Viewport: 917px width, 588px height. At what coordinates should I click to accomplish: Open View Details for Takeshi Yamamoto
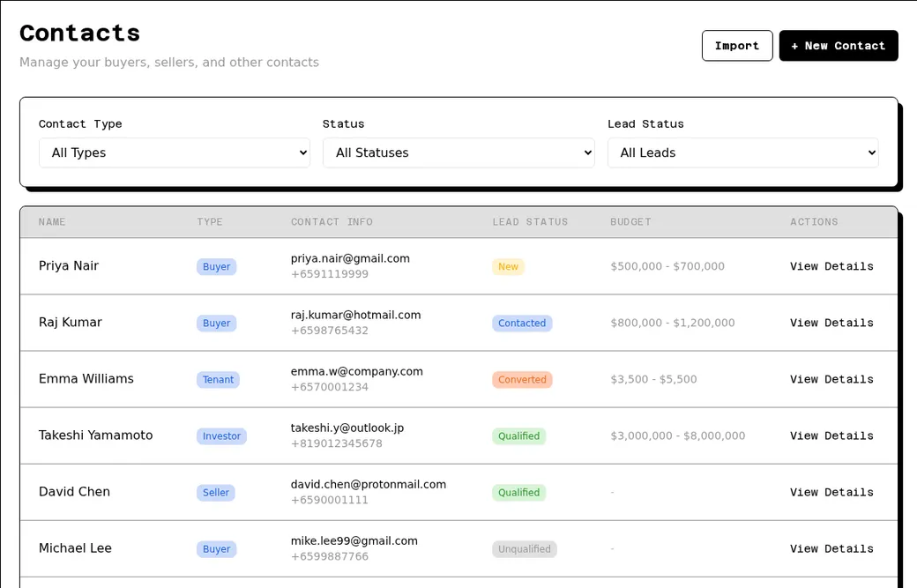tap(831, 435)
